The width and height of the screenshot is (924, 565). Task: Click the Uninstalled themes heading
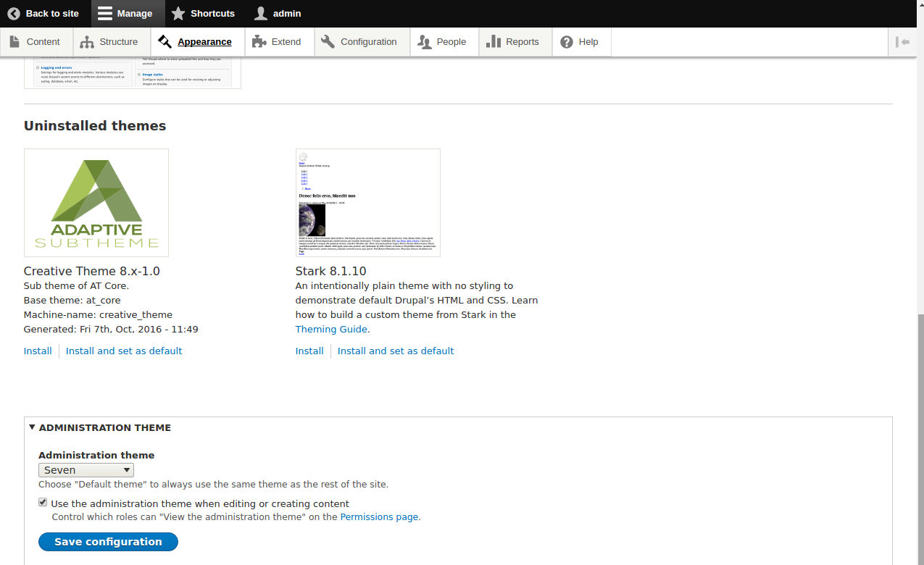(95, 126)
